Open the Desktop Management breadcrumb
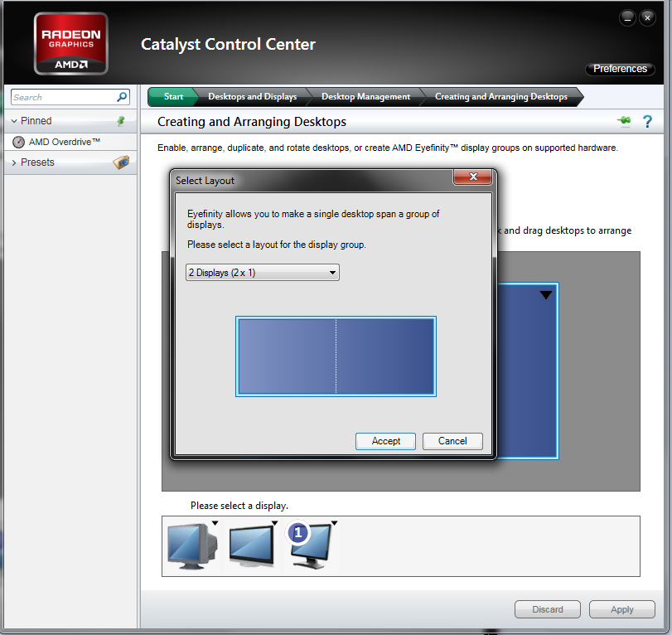Image resolution: width=672 pixels, height=635 pixels. pos(365,97)
